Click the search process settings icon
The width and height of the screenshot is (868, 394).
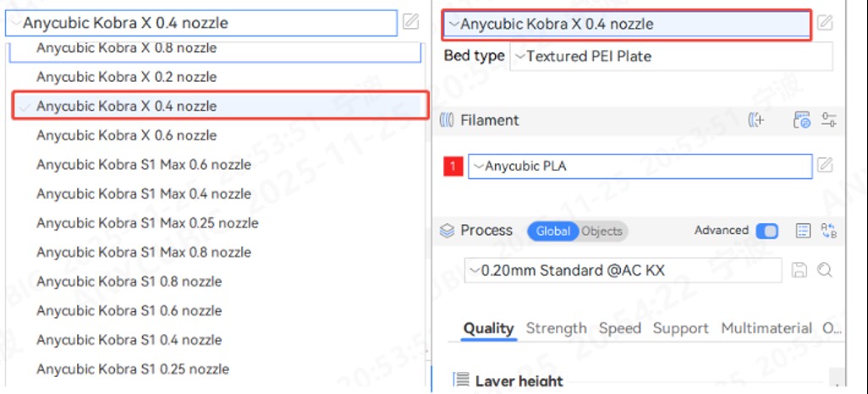point(825,271)
